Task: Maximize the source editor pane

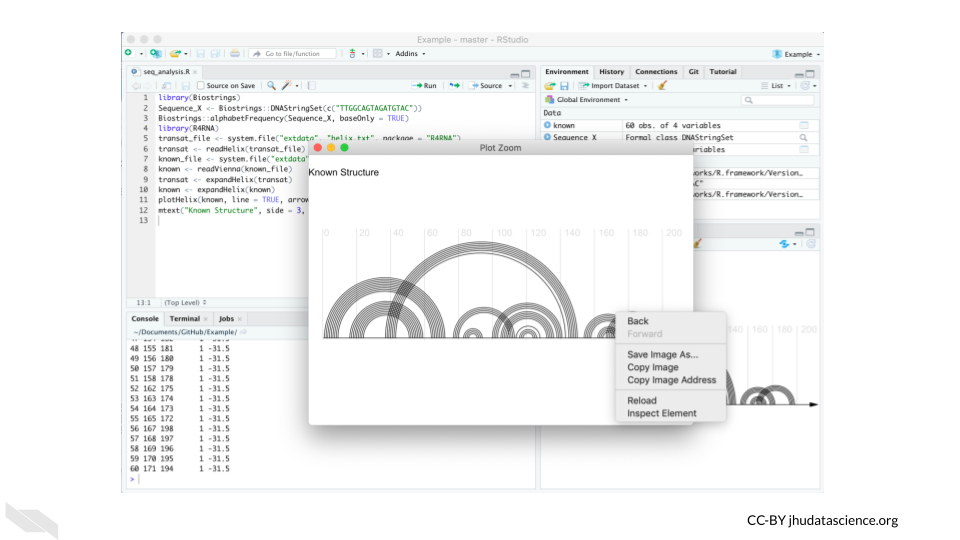Action: click(x=526, y=74)
